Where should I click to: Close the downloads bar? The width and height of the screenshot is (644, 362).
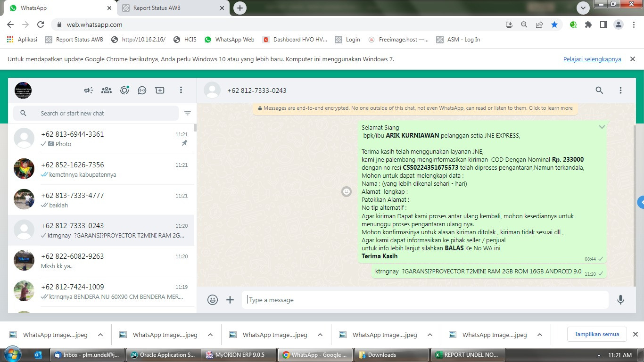click(x=635, y=334)
